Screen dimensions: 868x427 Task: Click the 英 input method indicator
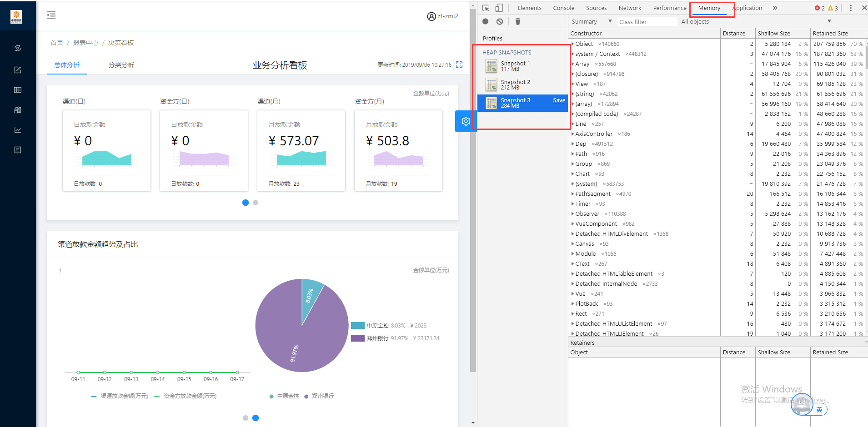click(819, 409)
